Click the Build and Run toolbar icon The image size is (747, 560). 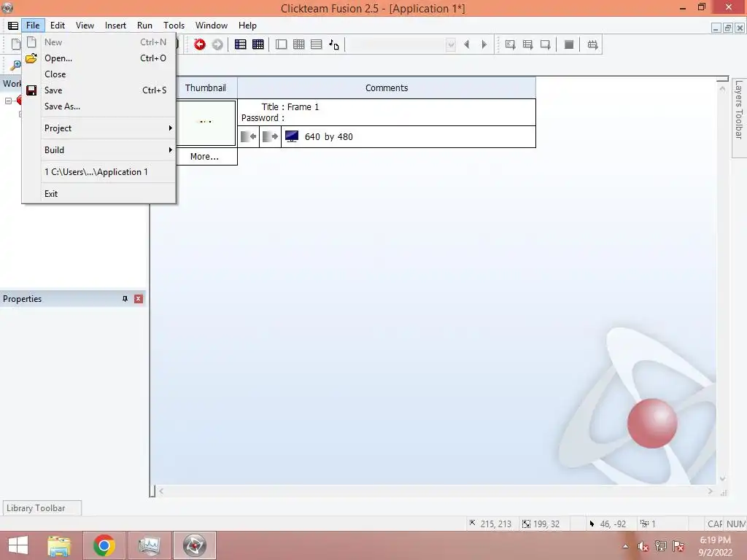coord(592,44)
